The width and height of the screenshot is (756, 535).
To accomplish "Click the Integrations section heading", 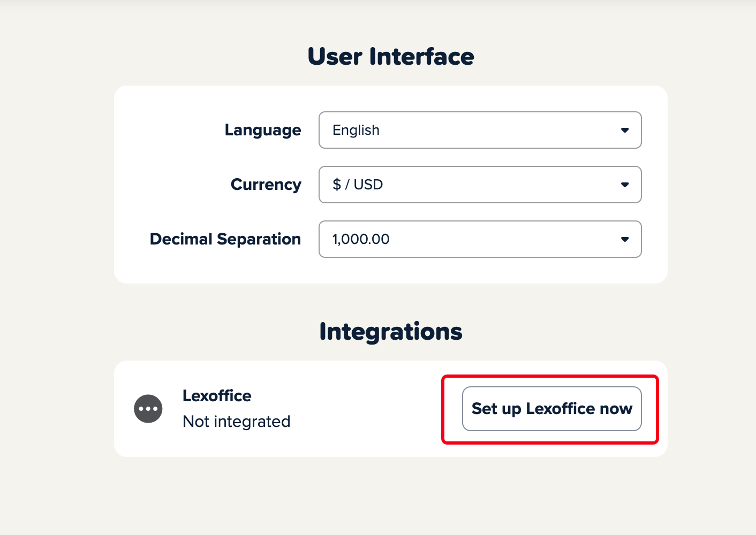I will 391,332.
